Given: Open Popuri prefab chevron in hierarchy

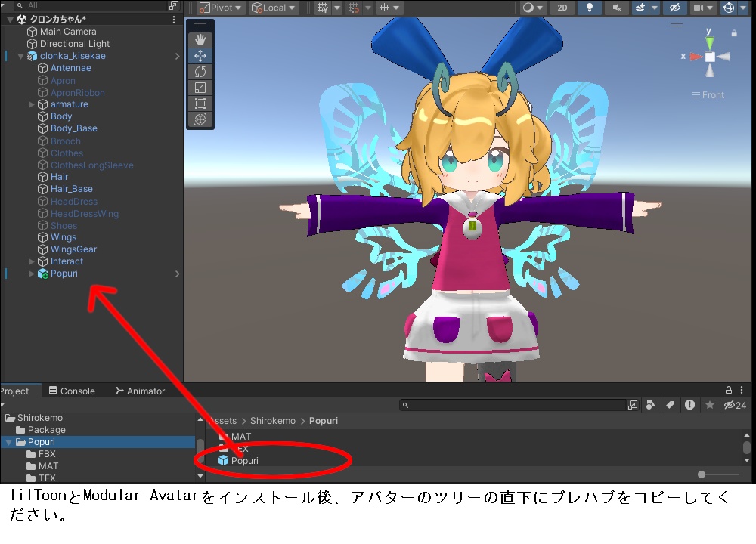Looking at the screenshot, I should coord(177,274).
